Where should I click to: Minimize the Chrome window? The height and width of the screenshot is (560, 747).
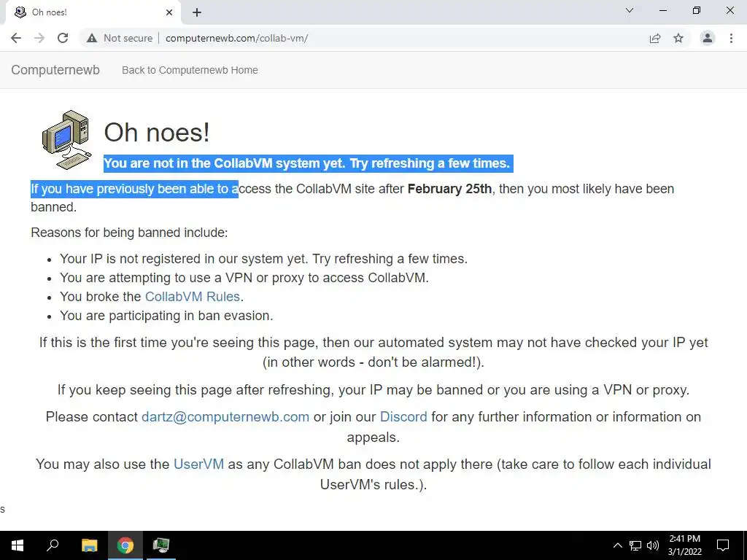coord(662,10)
